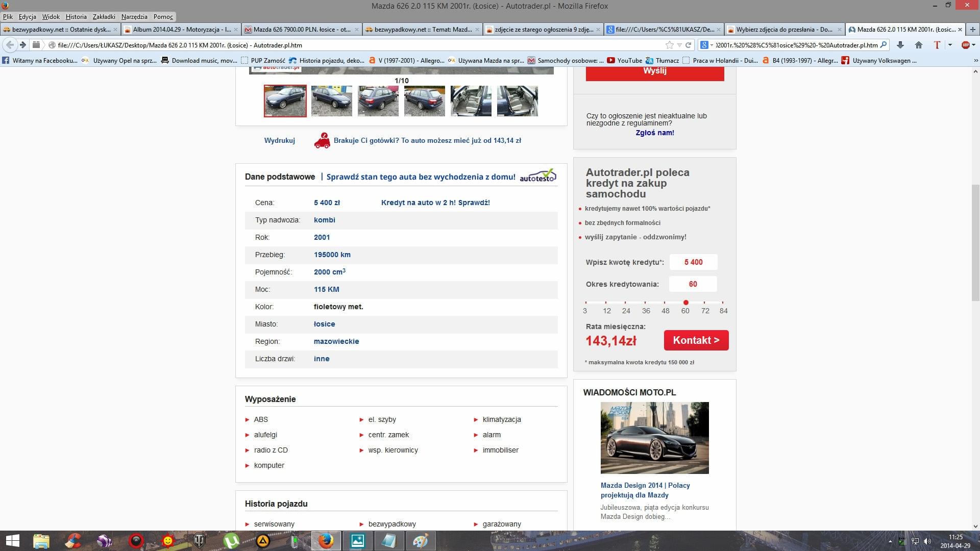Image resolution: width=980 pixels, height=551 pixels.
Task: Click the Adblock Plus ABP icon
Action: coord(965,45)
